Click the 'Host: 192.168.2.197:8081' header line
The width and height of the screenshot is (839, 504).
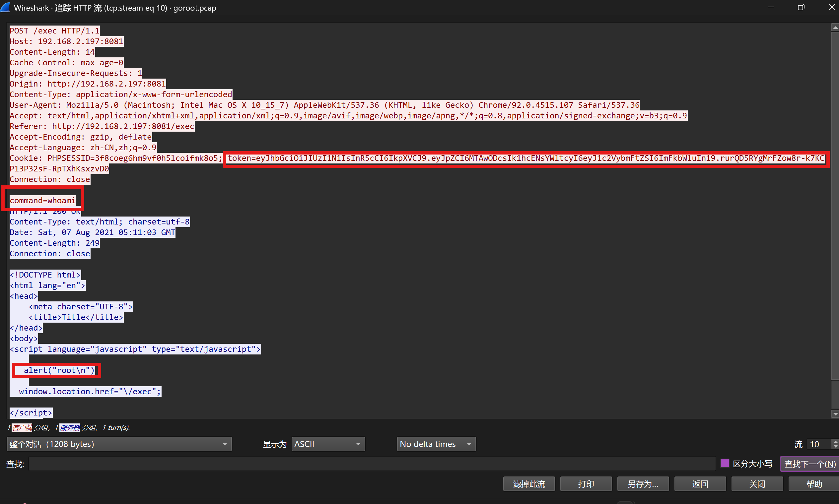coord(66,41)
